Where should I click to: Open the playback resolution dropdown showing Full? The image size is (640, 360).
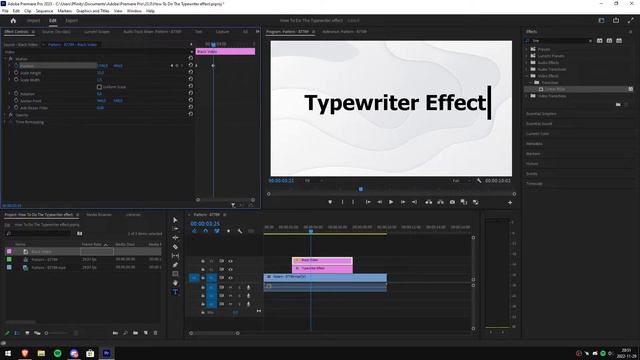tap(461, 180)
